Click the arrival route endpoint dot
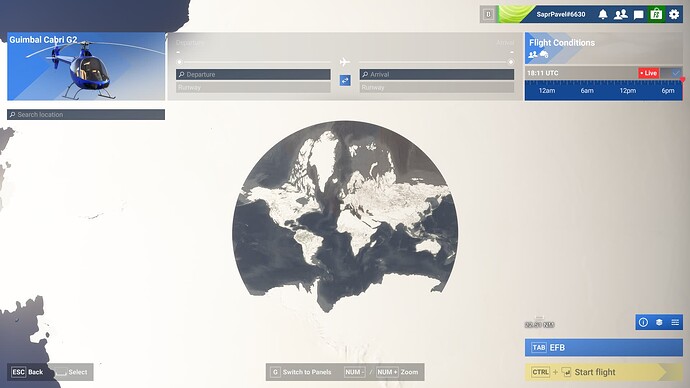 (x=510, y=62)
